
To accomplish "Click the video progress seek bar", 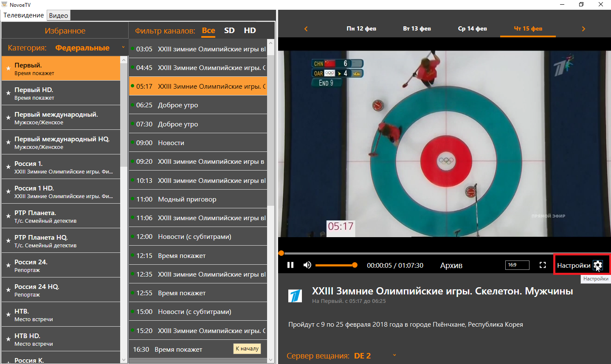I will pos(445,253).
